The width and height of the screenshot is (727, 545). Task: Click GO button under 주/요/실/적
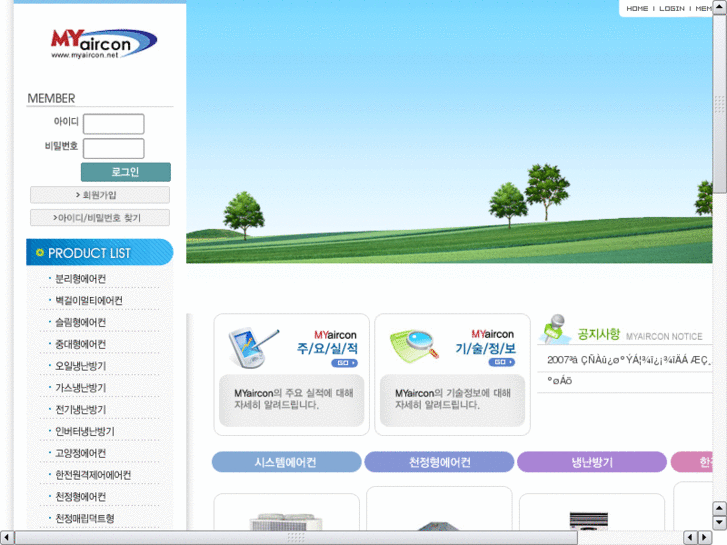(344, 363)
